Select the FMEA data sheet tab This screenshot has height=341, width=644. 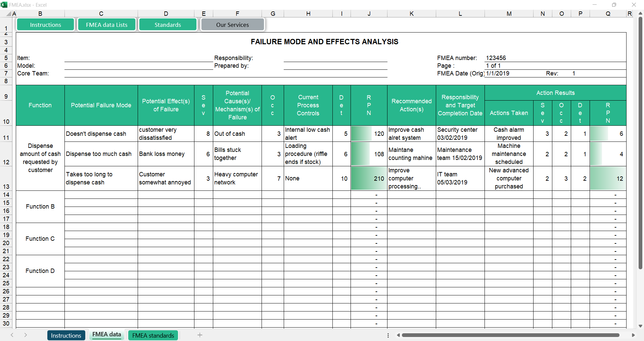coord(106,335)
